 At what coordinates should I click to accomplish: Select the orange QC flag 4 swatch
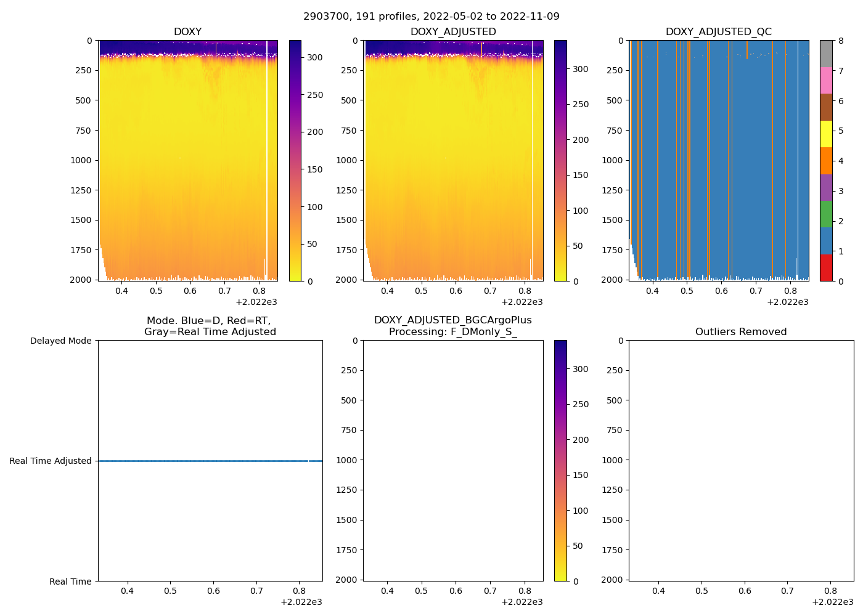click(826, 161)
